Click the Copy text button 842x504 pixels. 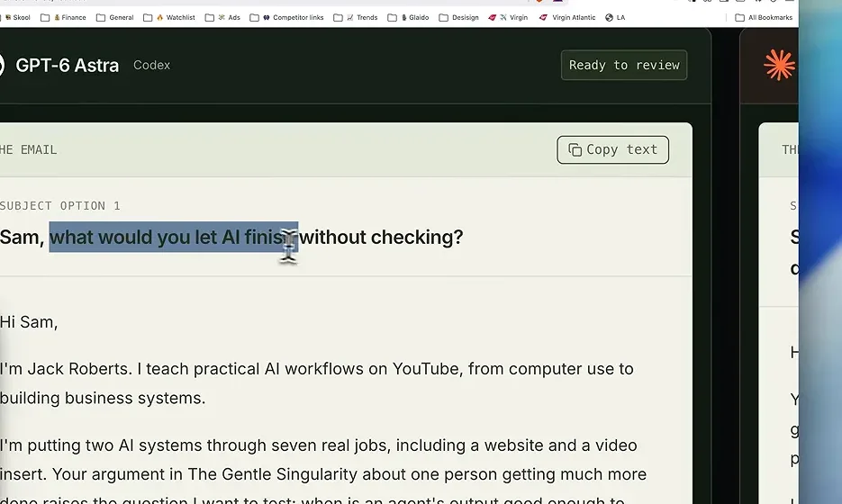[x=612, y=149]
